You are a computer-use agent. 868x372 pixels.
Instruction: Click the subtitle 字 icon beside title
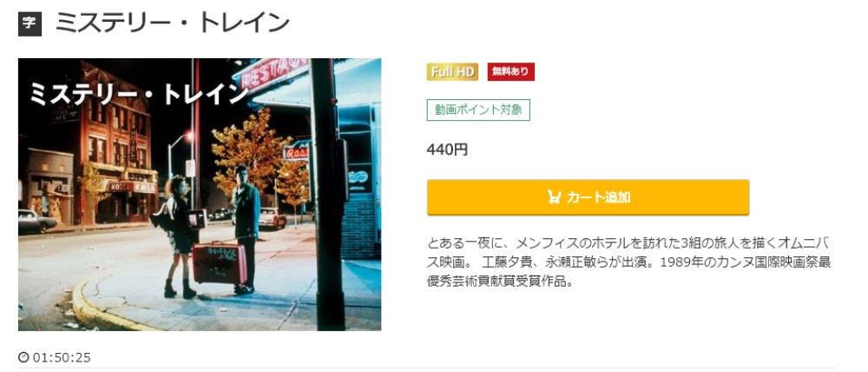click(30, 24)
